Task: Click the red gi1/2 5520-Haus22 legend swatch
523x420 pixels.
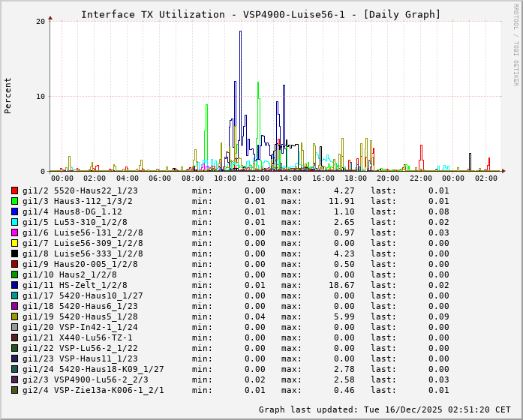Action: tap(15, 190)
